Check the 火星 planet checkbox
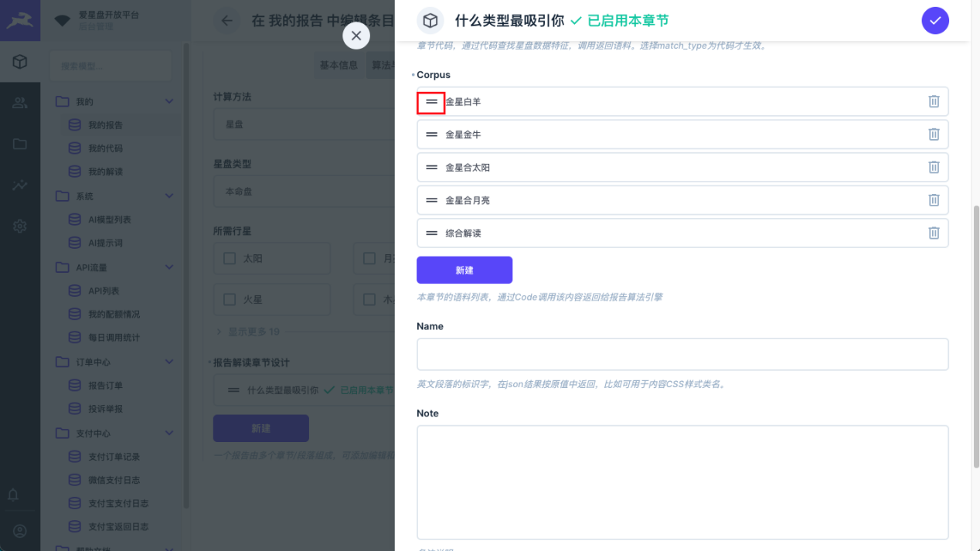 230,299
